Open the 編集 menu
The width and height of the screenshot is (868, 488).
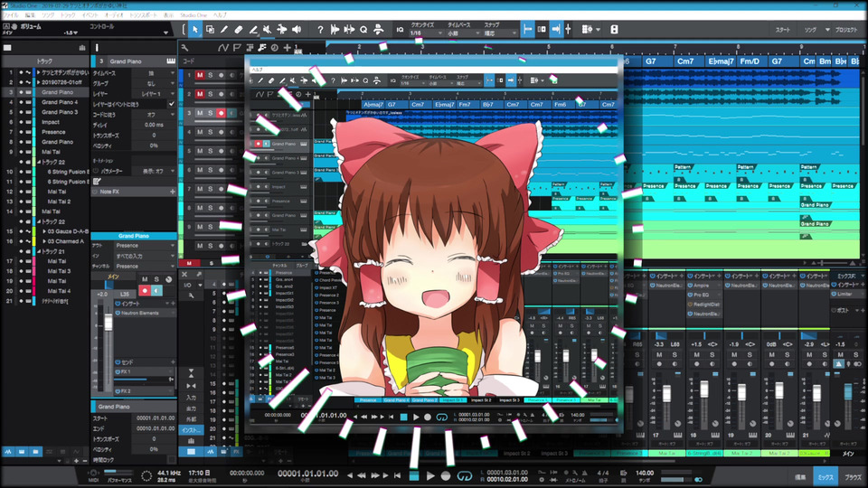click(30, 15)
